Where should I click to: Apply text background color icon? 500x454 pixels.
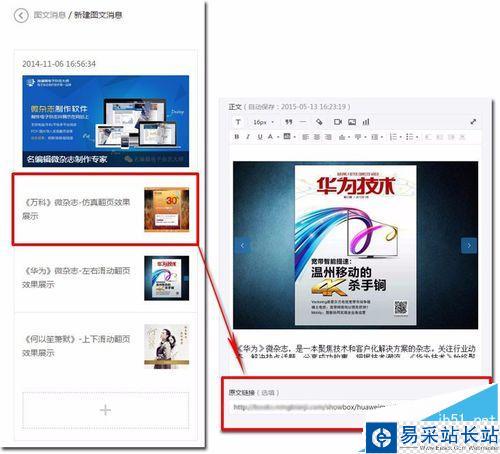[287, 136]
